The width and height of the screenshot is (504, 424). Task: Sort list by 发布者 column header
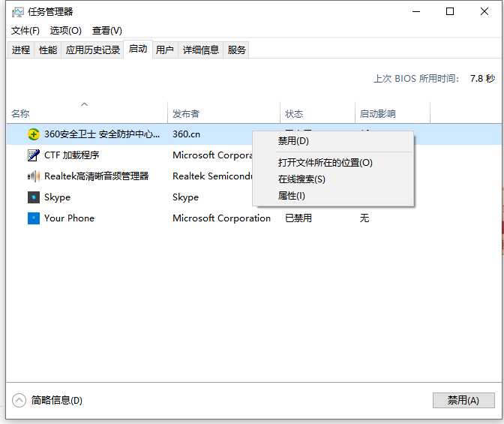pyautogui.click(x=186, y=114)
